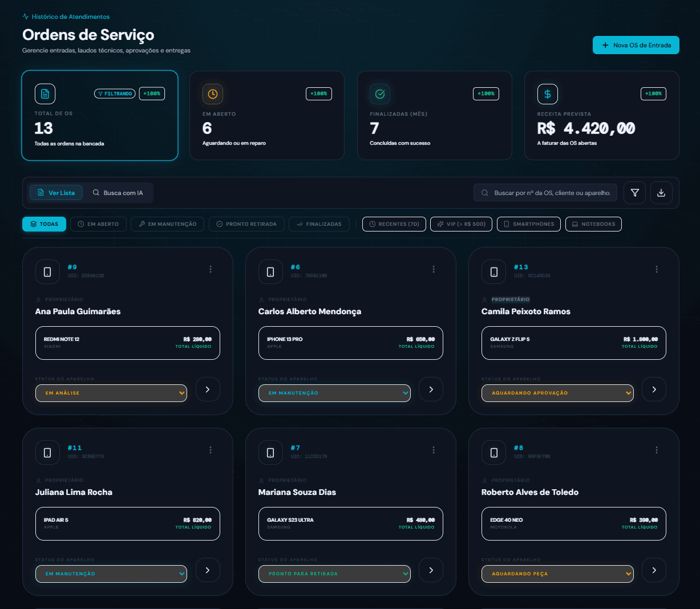Select the Finalizadas filter tab
This screenshot has height=609, width=700.
pos(319,224)
